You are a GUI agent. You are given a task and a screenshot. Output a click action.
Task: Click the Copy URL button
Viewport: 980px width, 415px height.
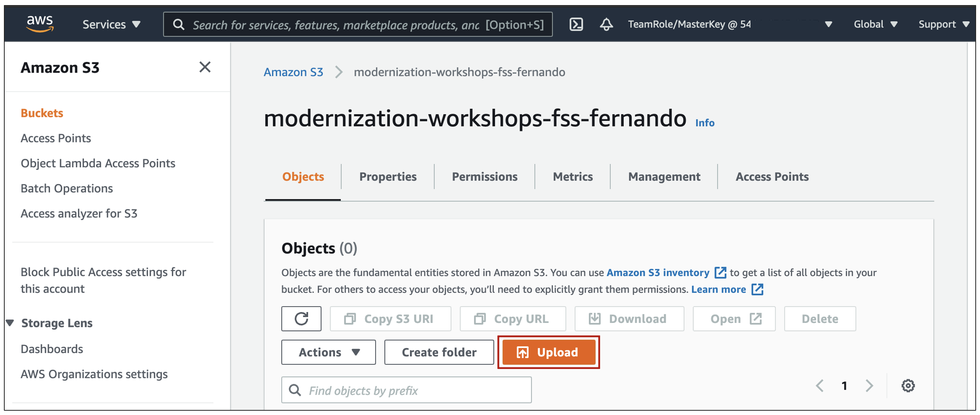pos(513,319)
